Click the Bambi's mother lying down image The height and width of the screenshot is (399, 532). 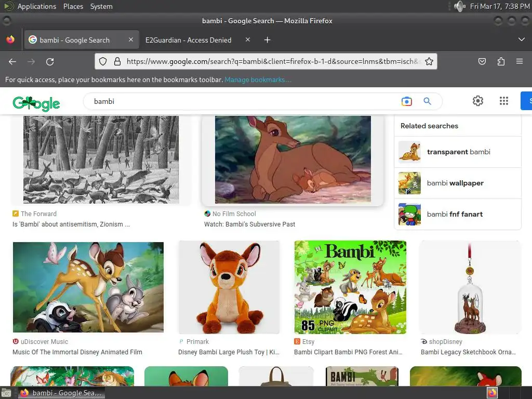[293, 159]
